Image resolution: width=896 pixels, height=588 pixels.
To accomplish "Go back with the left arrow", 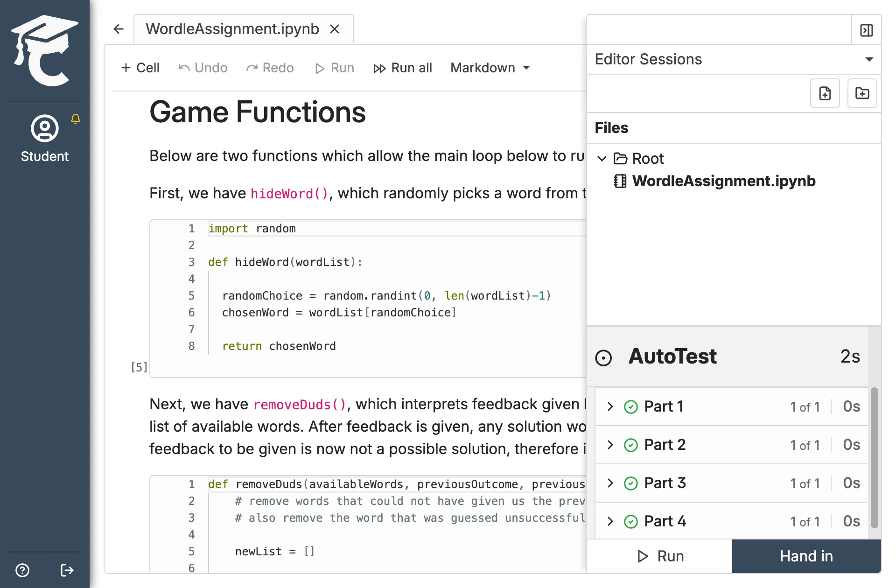I will tap(119, 29).
